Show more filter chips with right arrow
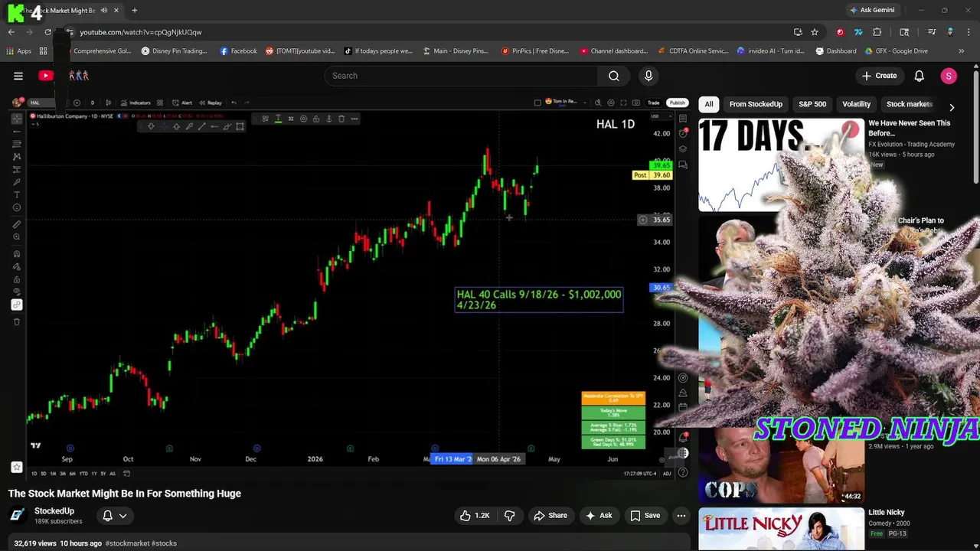Image resolution: width=980 pixels, height=551 pixels. pyautogui.click(x=951, y=107)
